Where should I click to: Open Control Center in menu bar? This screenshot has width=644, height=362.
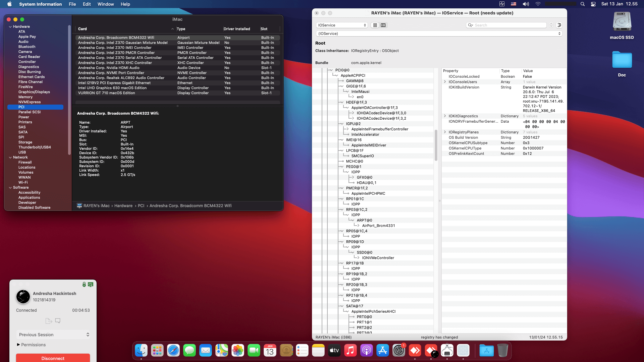[x=593, y=4]
